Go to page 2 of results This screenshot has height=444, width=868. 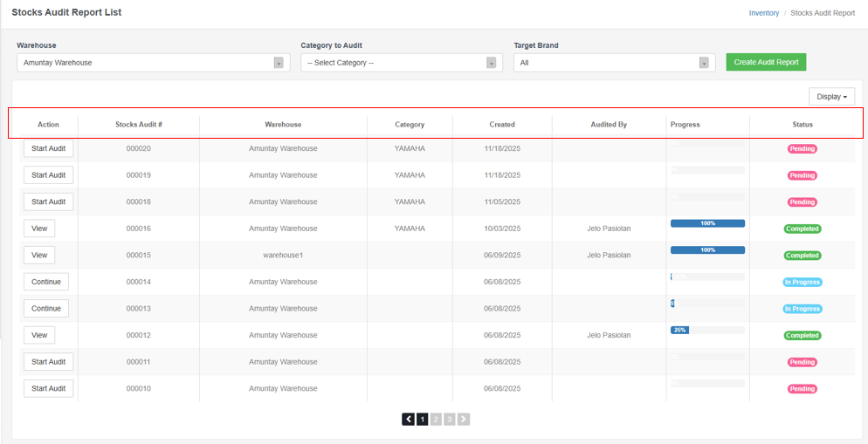point(436,420)
